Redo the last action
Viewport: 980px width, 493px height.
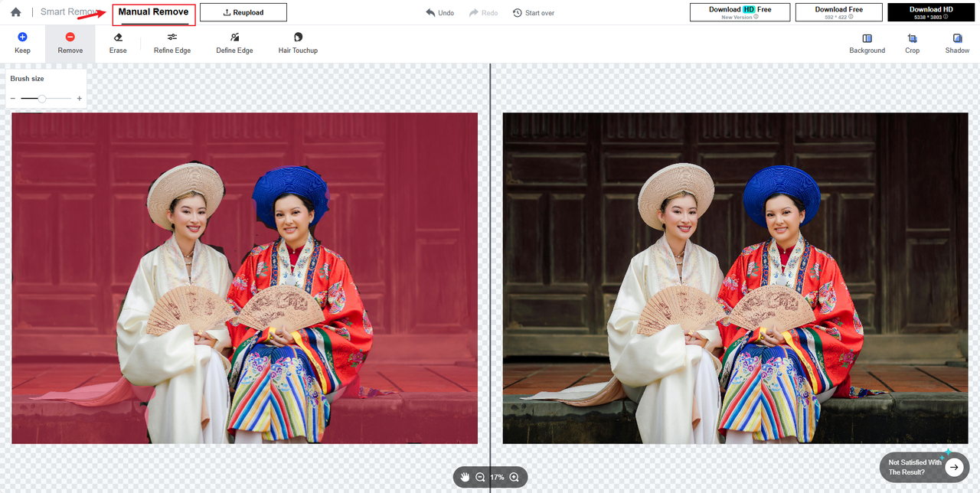tap(483, 13)
